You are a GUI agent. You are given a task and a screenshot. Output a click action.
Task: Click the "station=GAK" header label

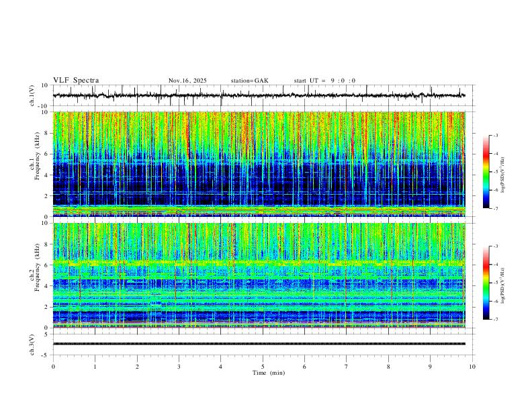click(249, 81)
